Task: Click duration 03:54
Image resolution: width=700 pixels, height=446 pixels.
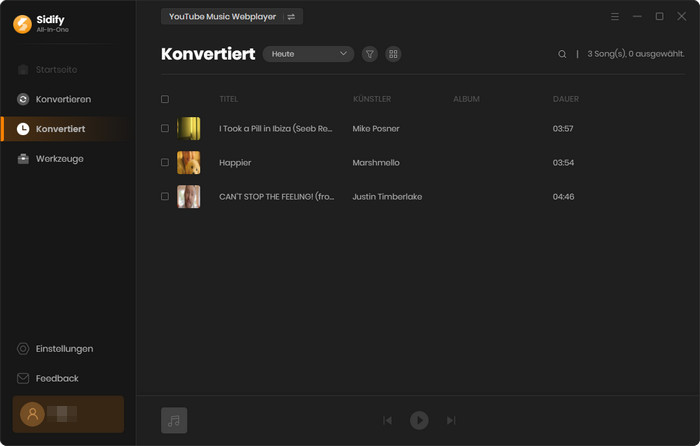Action: (x=563, y=163)
